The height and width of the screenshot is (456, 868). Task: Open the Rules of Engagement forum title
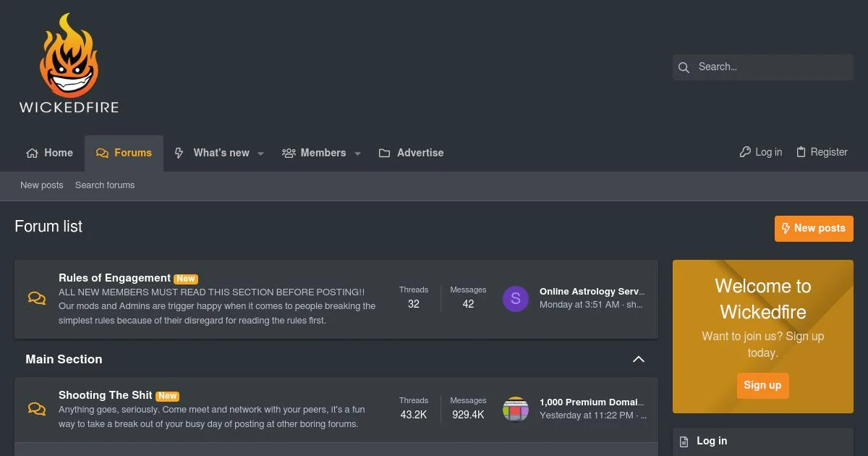(x=114, y=278)
